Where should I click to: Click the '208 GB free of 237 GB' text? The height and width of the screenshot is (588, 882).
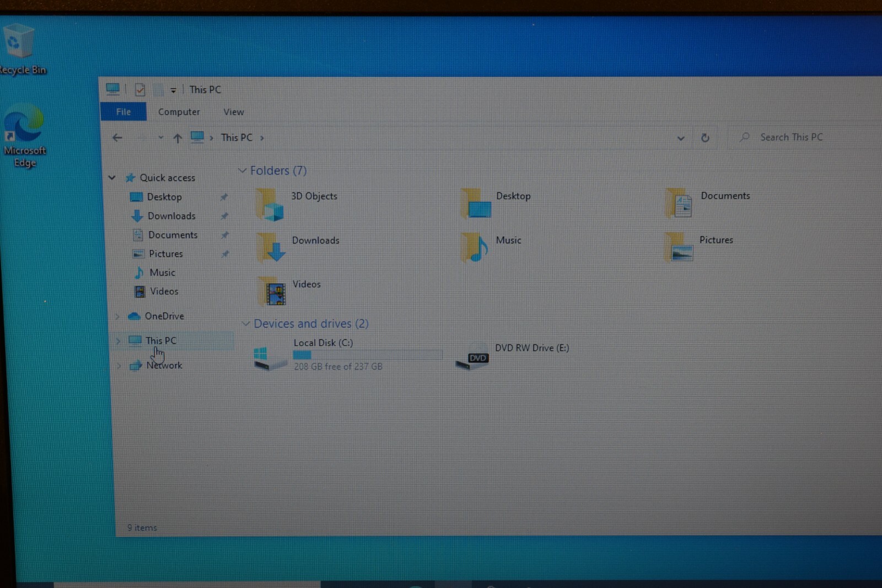[338, 366]
